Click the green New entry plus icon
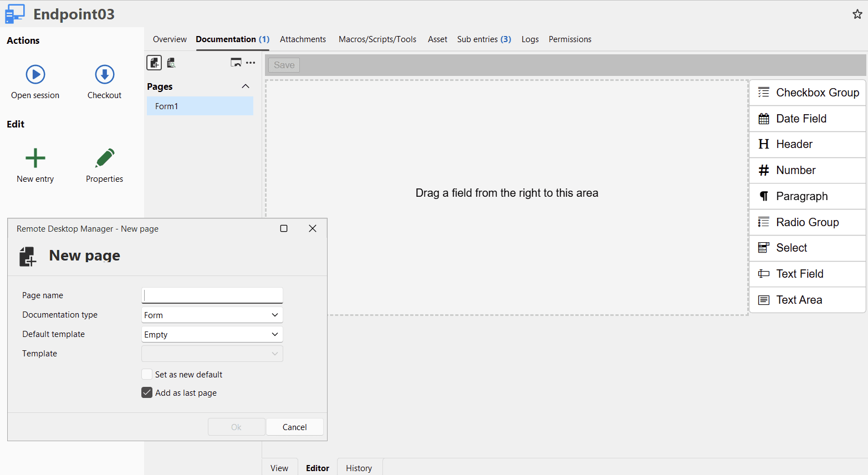 point(35,158)
